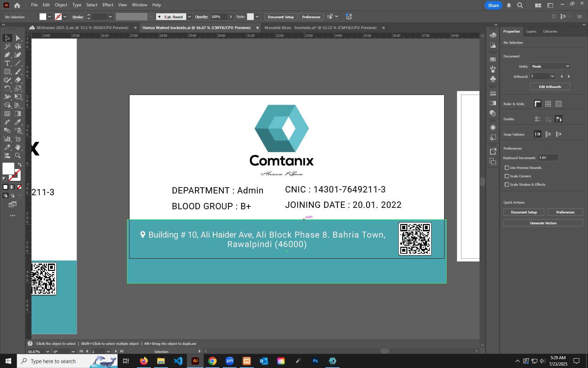Select the Zoom tool
Image resolution: width=588 pixels, height=368 pixels.
tap(18, 156)
